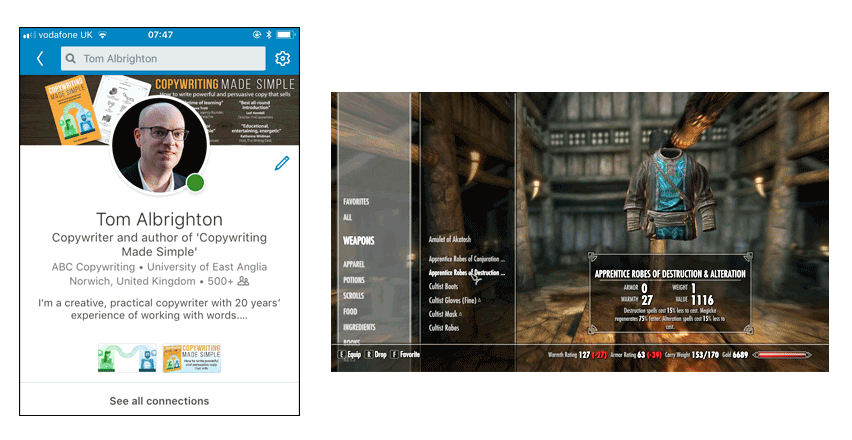The image size is (852, 440).
Task: Select the All category in Skyrim inventory
Action: (x=347, y=217)
